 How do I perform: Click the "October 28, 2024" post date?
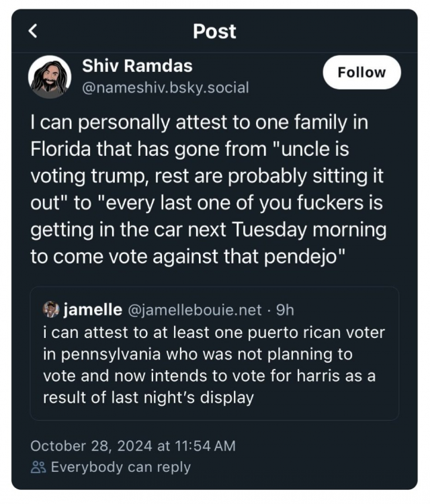[x=91, y=446]
